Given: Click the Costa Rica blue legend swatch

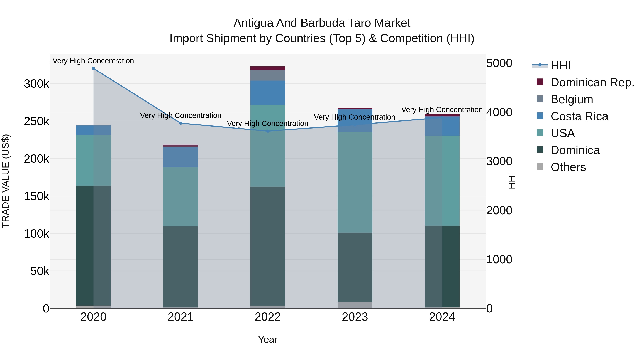Looking at the screenshot, I should point(540,116).
